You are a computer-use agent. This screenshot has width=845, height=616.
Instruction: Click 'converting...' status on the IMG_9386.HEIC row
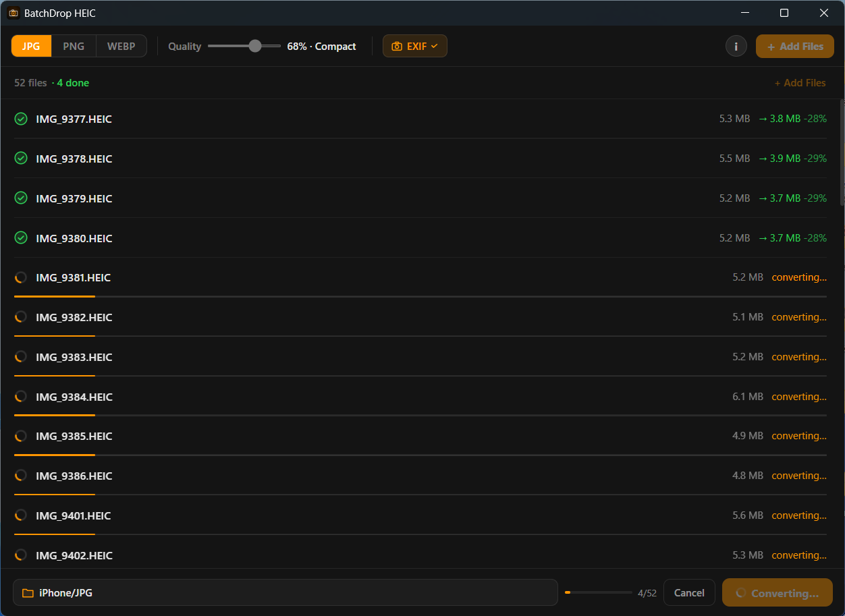pyautogui.click(x=799, y=476)
